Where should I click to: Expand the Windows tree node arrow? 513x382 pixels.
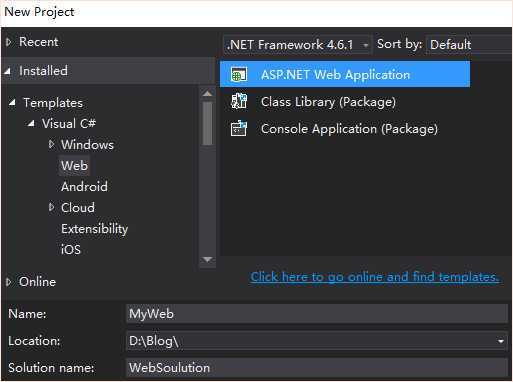click(51, 144)
